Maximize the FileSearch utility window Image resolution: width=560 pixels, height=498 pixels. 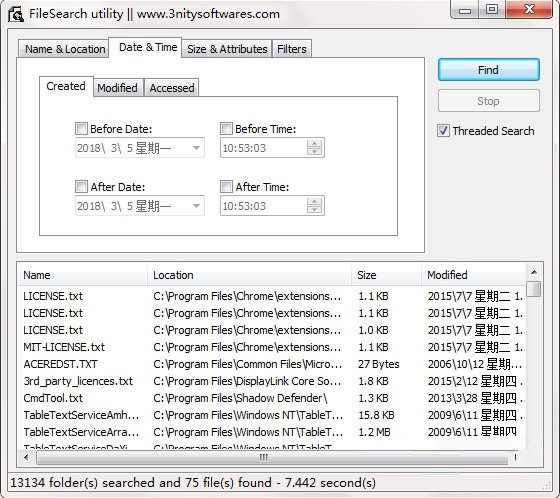[x=492, y=9]
